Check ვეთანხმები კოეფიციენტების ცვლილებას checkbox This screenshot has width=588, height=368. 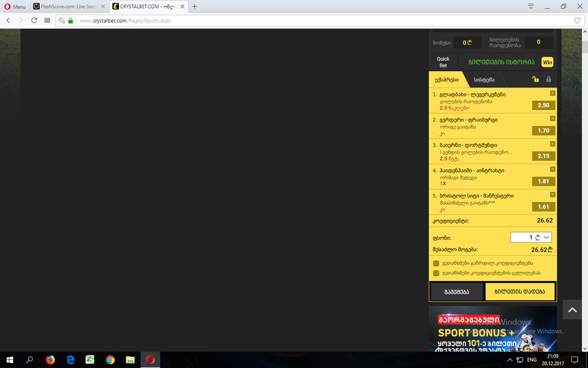(436, 273)
